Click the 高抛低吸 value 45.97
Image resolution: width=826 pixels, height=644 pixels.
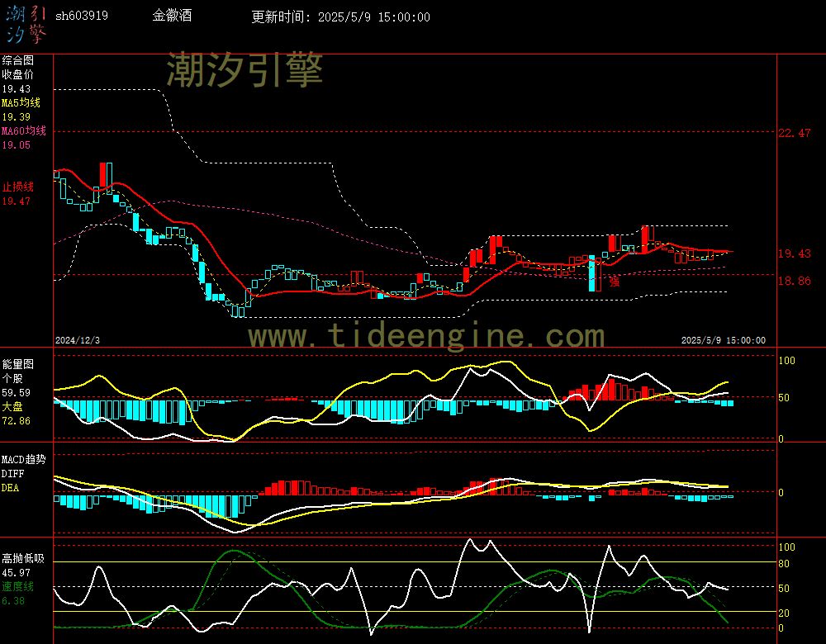[17, 572]
